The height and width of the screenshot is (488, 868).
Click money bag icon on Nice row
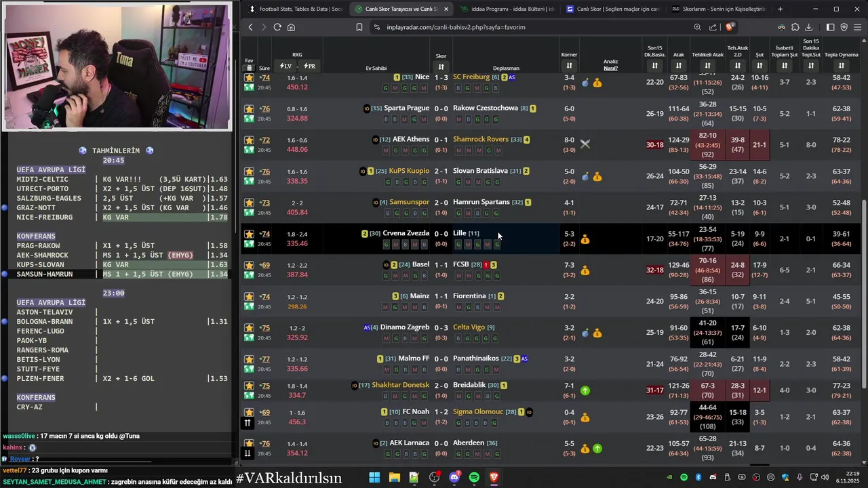coord(597,83)
